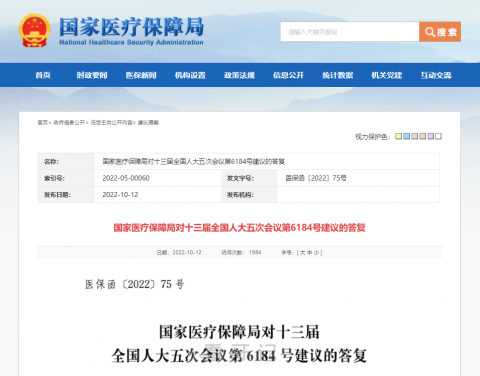
Task: Click the 索引号 label cell
Action: (66, 178)
